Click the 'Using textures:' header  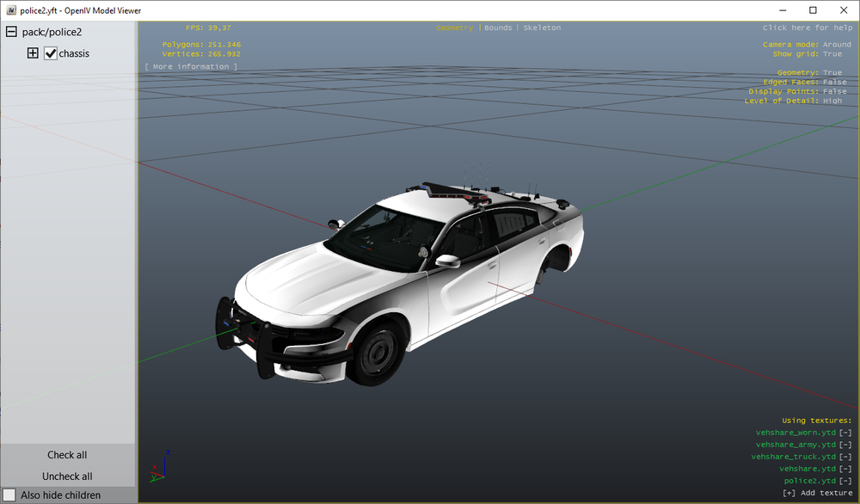817,421
